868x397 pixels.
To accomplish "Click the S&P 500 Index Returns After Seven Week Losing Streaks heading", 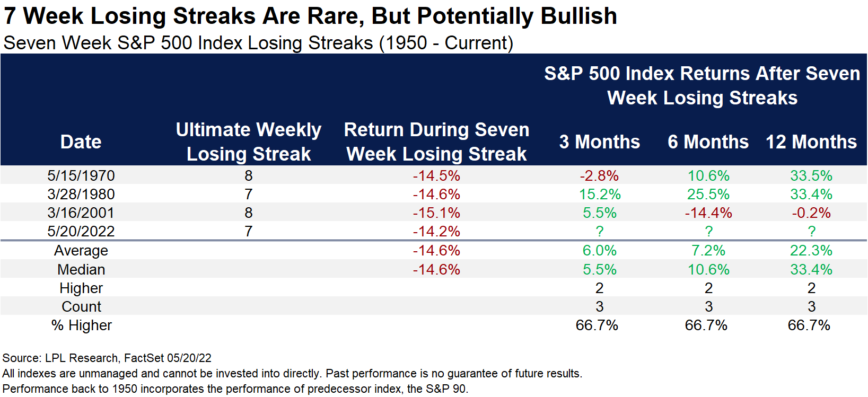I will 702,85.
